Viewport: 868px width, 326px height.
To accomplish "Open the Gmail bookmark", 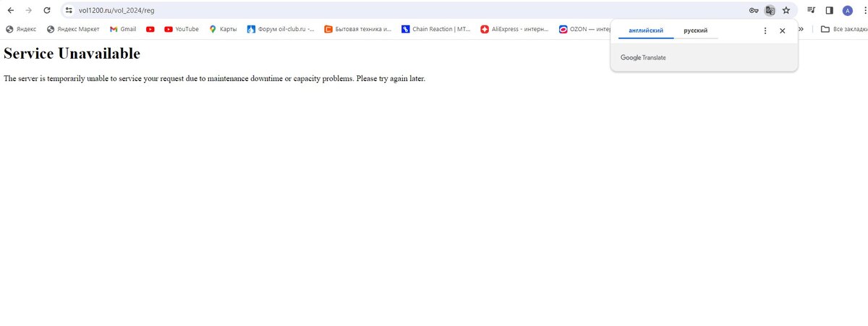I will 123,29.
